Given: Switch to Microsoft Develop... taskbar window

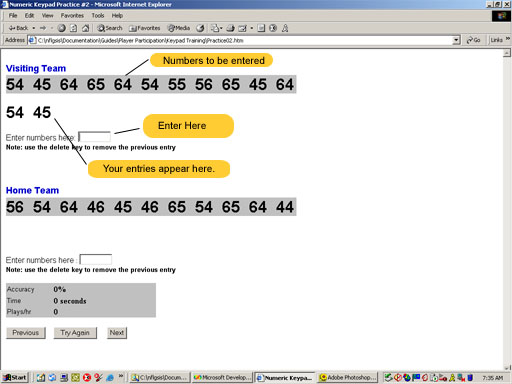Looking at the screenshot, I should coord(222,378).
